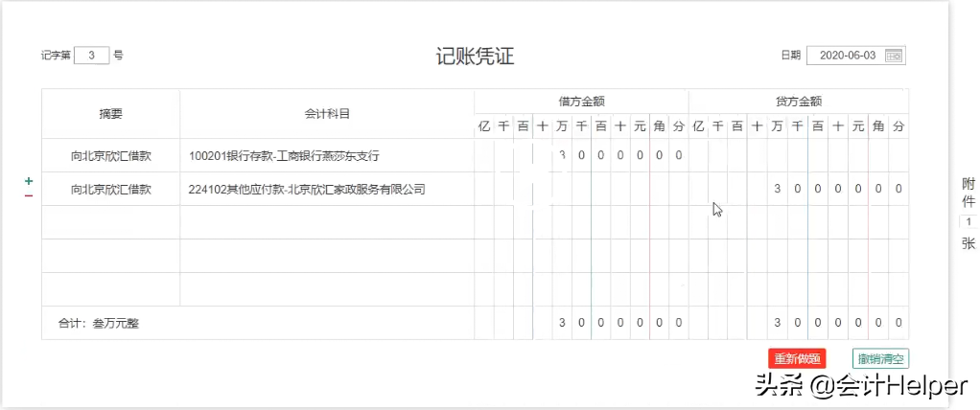
Task: Click the 重新做题 red button
Action: [797, 359]
